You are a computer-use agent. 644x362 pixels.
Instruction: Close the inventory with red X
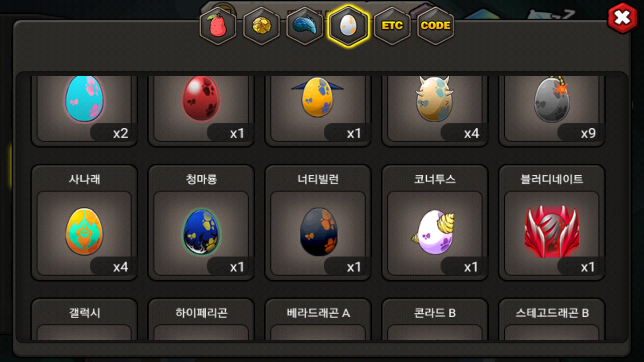point(623,18)
